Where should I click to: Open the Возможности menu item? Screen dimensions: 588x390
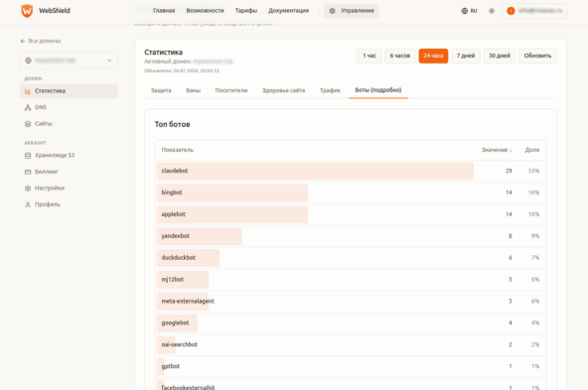click(206, 11)
